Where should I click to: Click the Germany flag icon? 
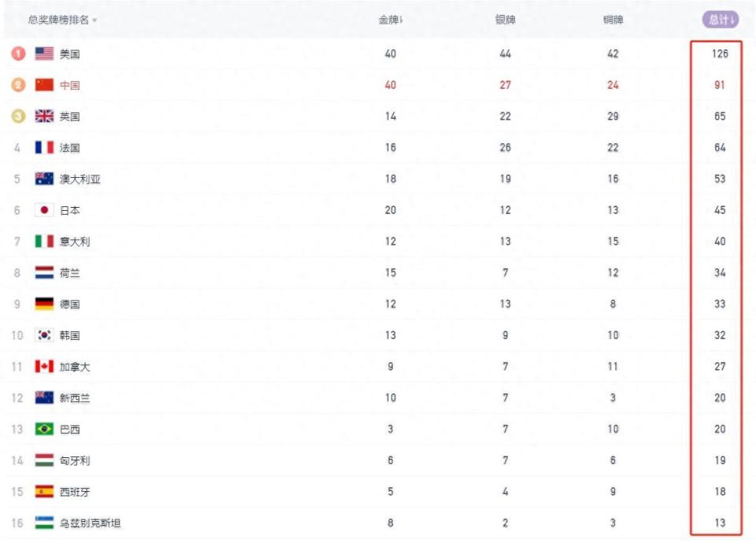(44, 304)
